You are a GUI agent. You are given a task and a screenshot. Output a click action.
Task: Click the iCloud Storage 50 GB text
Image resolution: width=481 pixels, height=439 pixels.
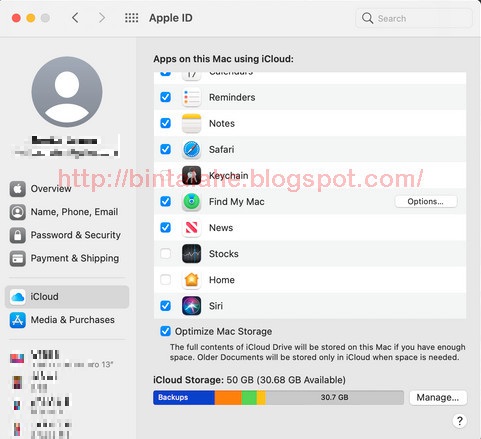(249, 380)
